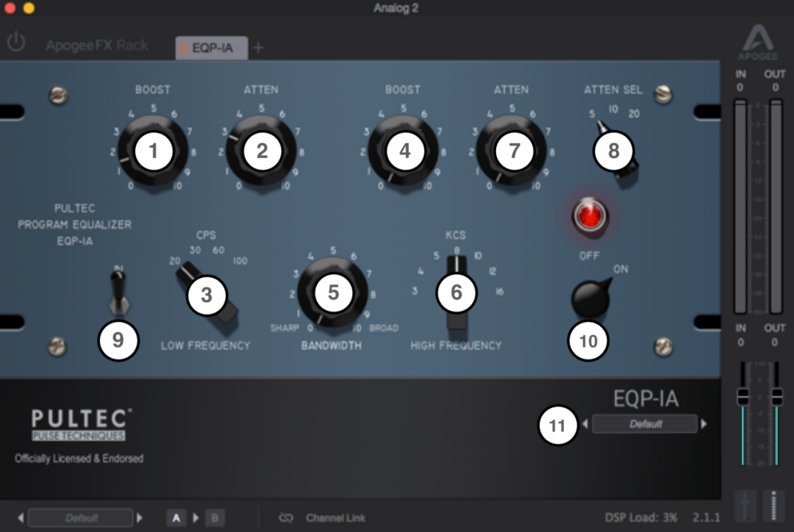This screenshot has height=532, width=794.
Task: Select the A preset slot button
Action: point(176,518)
